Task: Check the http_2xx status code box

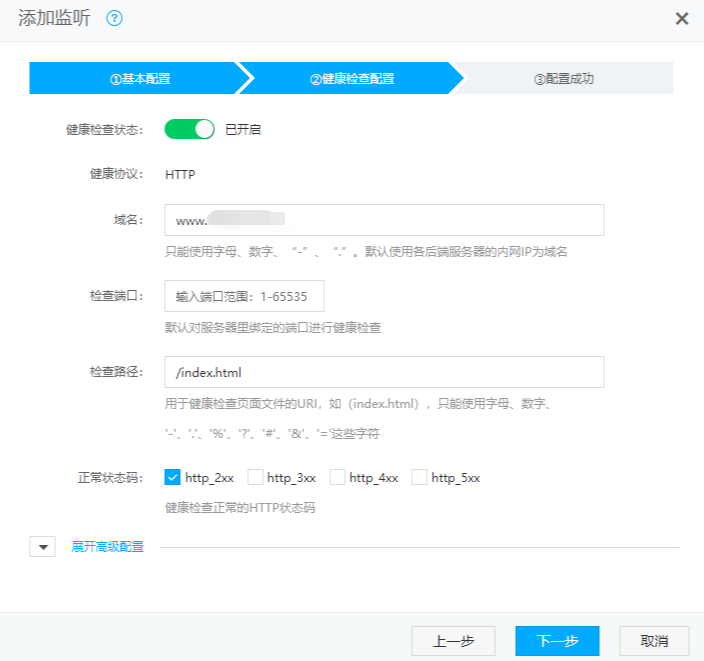Action: coord(172,477)
